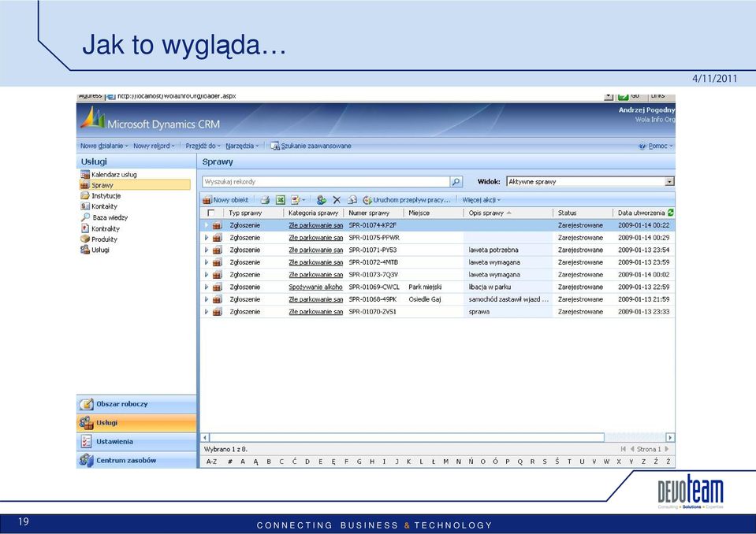Toggle the select-all checkbox in grid header
The width and height of the screenshot is (756, 534).
click(210, 213)
